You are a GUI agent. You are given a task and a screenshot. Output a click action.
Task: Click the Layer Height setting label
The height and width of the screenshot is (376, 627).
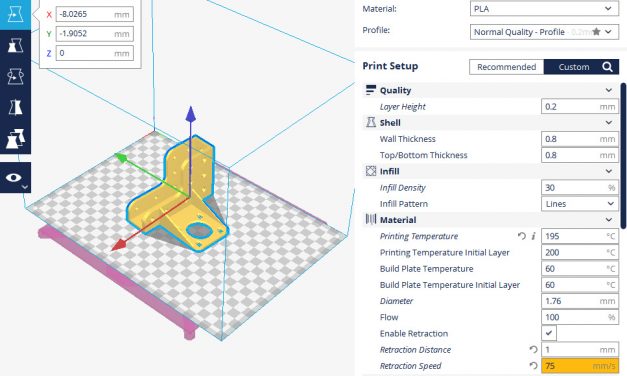click(402, 106)
